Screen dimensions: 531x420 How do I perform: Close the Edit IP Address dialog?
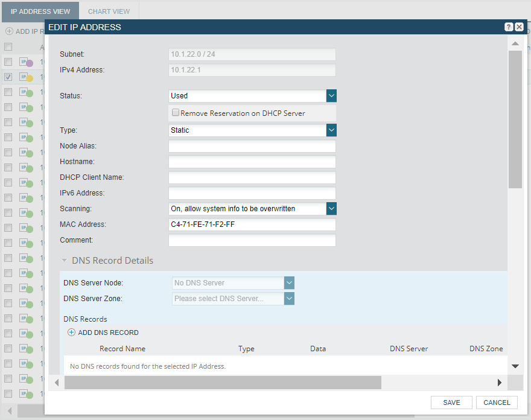[519, 27]
